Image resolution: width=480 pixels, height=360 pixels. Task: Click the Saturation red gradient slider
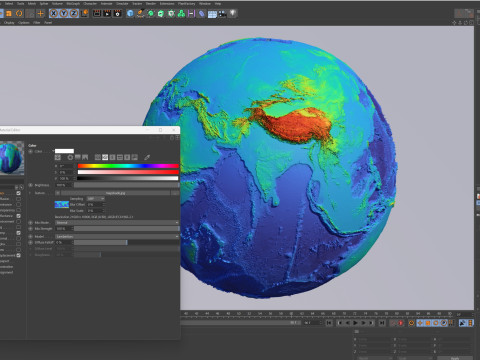click(128, 172)
